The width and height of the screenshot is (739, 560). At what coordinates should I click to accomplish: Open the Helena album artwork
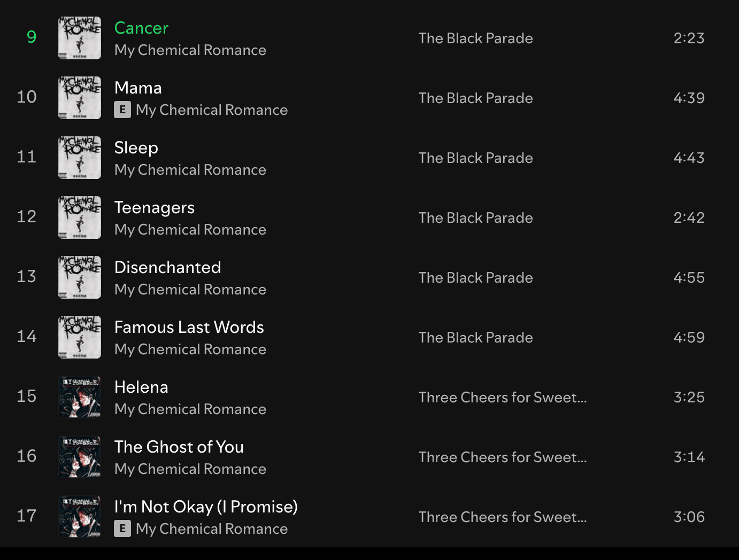pyautogui.click(x=80, y=397)
